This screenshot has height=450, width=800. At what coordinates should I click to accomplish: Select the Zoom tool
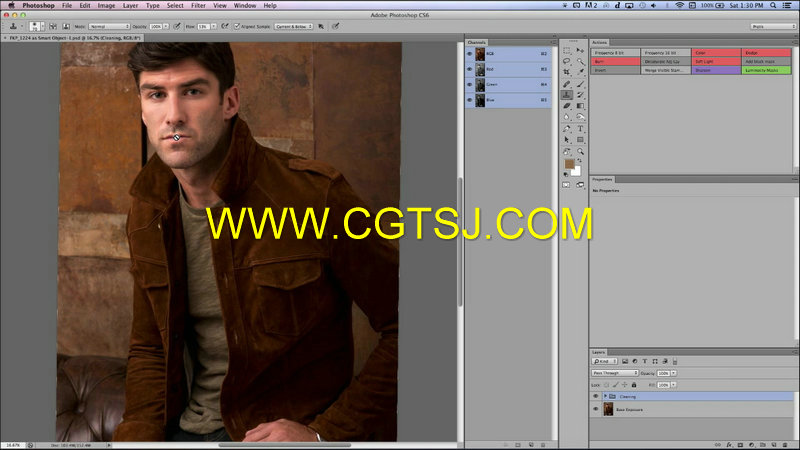point(580,152)
